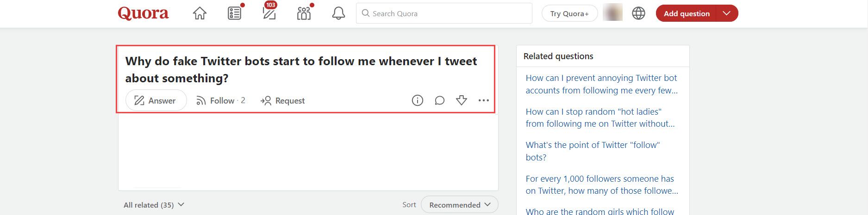
Task: Open 'How can I prevent annoying Twitter bot' link
Action: (x=601, y=84)
